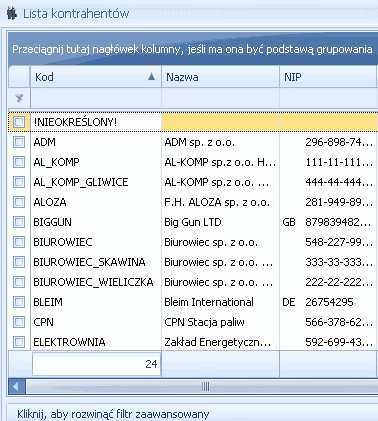
Task: Expand the advanced filter bar 'Kliknij, aby rozwinąć'
Action: [192, 414]
